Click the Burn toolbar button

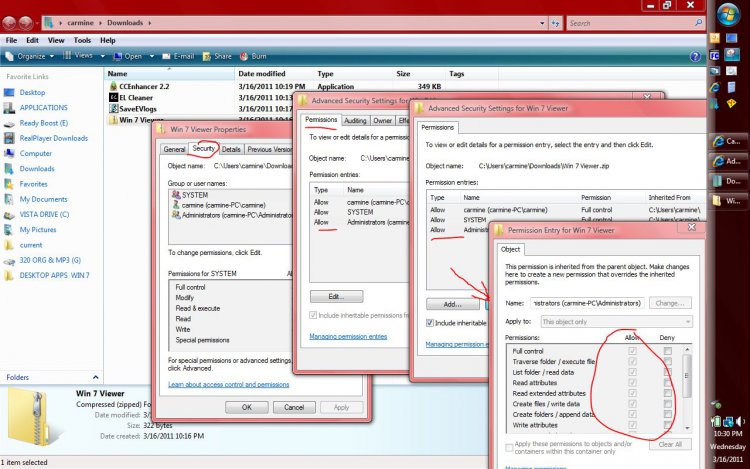253,56
